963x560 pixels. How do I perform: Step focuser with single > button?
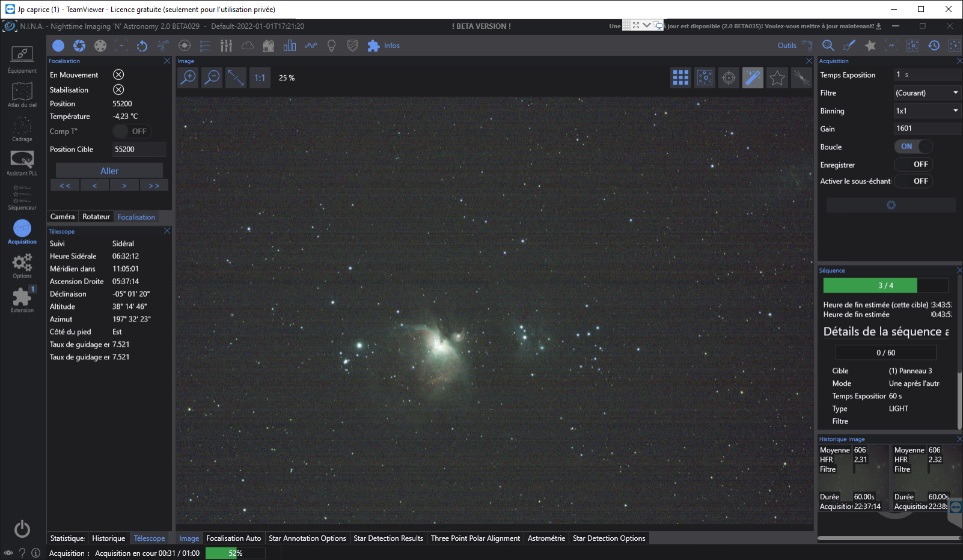(124, 186)
